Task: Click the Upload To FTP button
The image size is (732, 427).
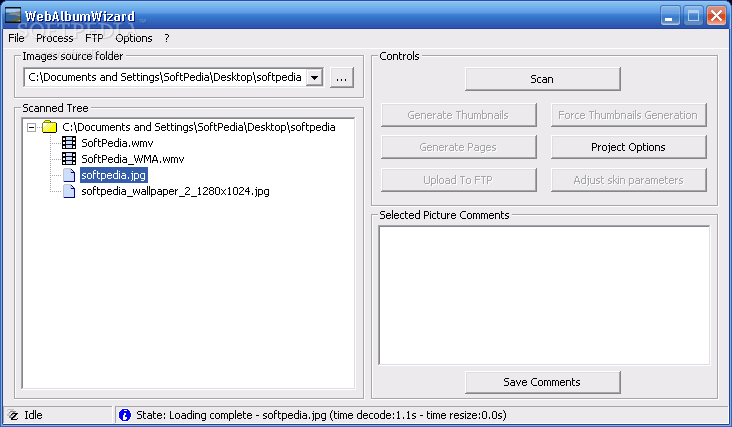Action: tap(458, 180)
